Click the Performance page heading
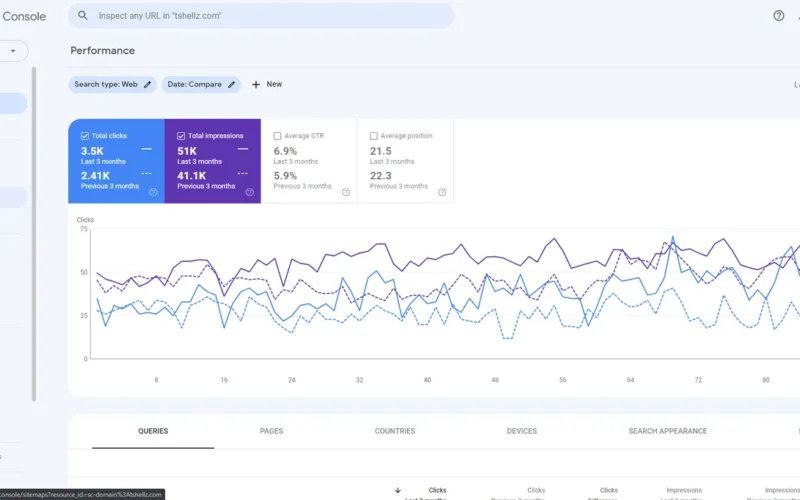Screen dimensions: 800x500 103,51
